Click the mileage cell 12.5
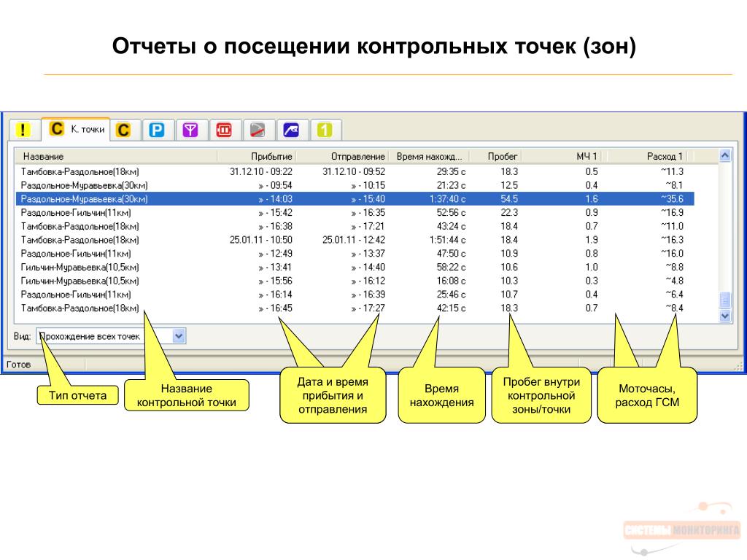747x560 pixels. (x=508, y=185)
